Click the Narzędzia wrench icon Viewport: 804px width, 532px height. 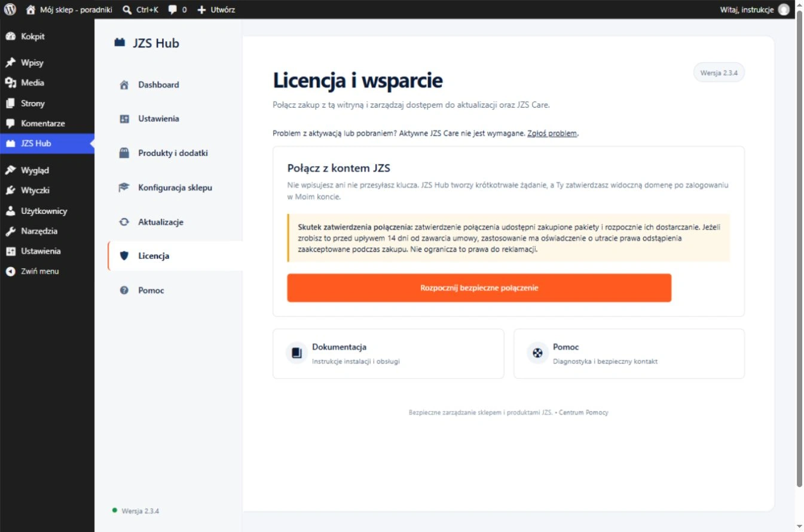[10, 231]
